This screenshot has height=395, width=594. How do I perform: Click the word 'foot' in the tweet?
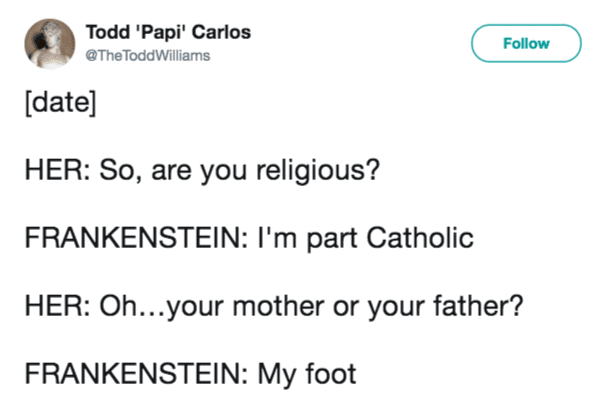tap(331, 373)
